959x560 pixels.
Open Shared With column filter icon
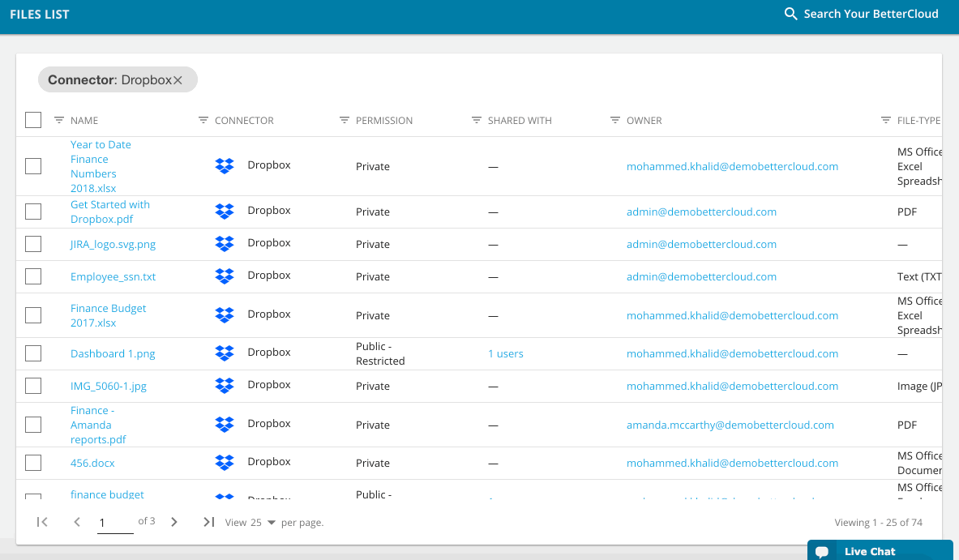477,121
